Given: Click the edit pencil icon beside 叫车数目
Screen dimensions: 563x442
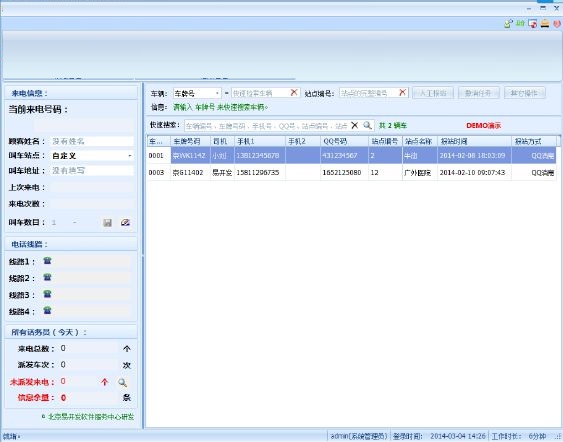Looking at the screenshot, I should coord(125,223).
